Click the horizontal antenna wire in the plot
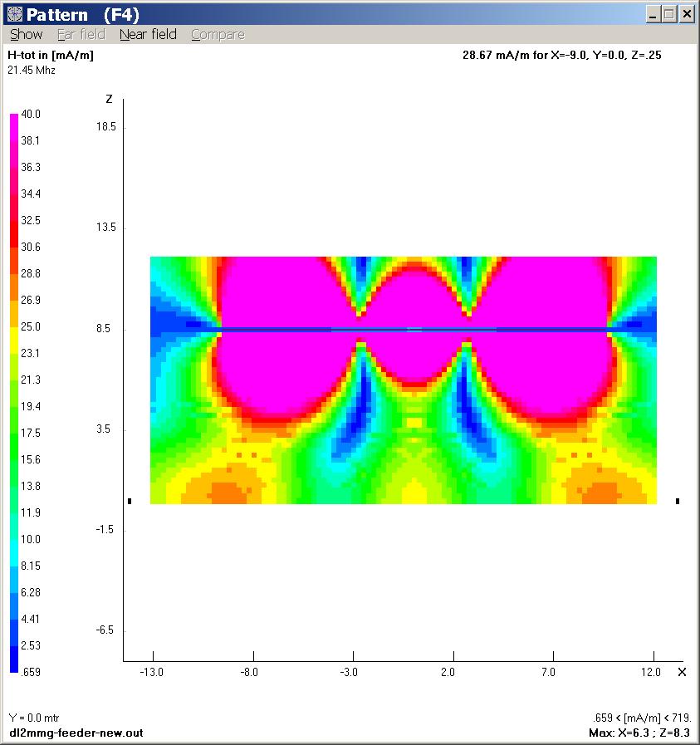Screen dimensions: 700x745 click(414, 329)
